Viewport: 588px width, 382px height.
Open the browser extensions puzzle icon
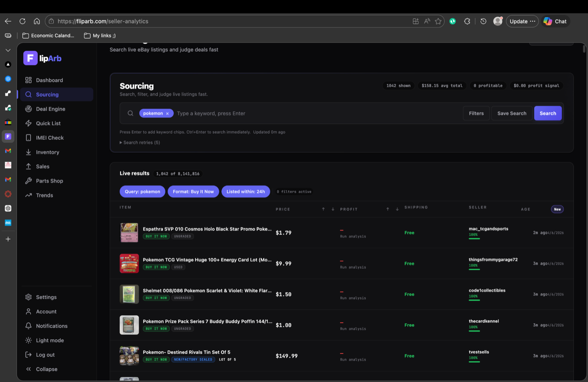[x=467, y=21]
